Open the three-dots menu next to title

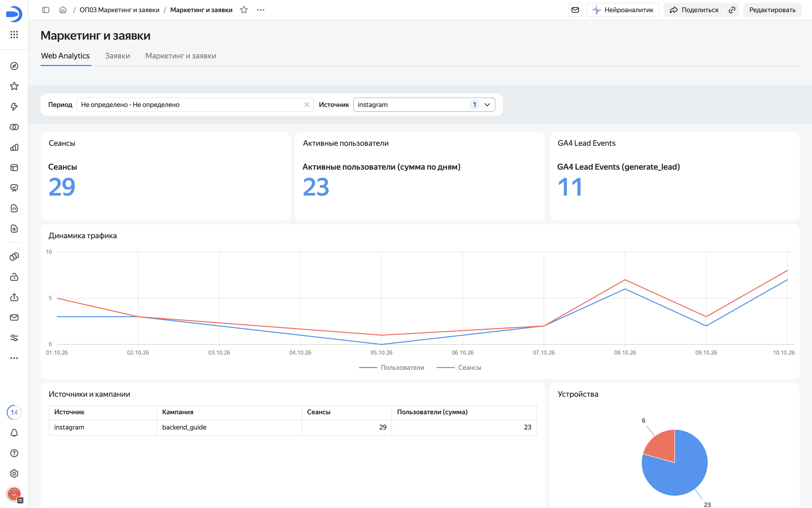click(260, 10)
